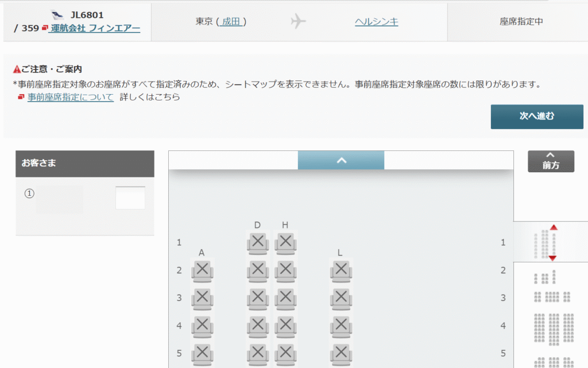
Task: Open the ヘルシンキ destination link
Action: [x=376, y=22]
